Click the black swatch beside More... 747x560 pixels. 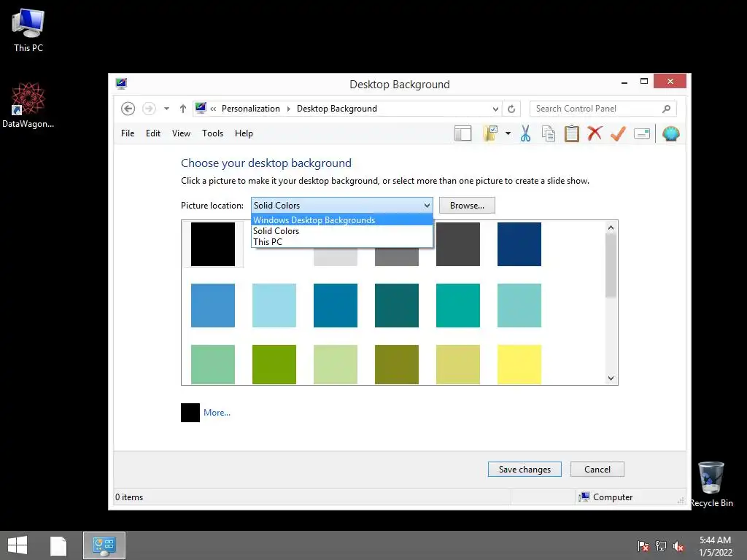coord(190,413)
